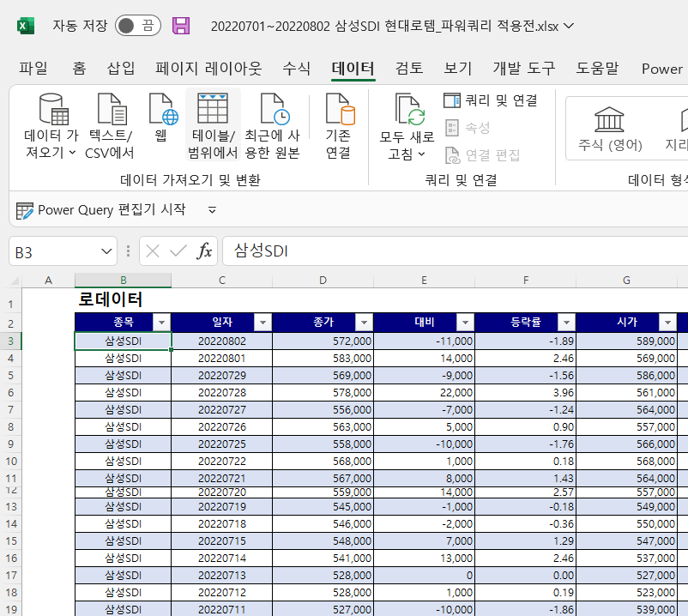Image resolution: width=688 pixels, height=616 pixels.
Task: Select cell with rate 3.96
Action: coord(526,393)
